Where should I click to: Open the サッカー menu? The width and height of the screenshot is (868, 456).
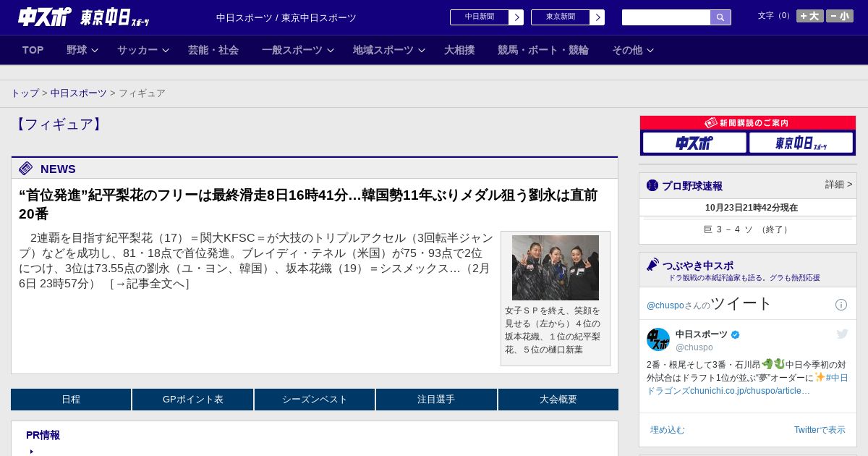coord(137,50)
